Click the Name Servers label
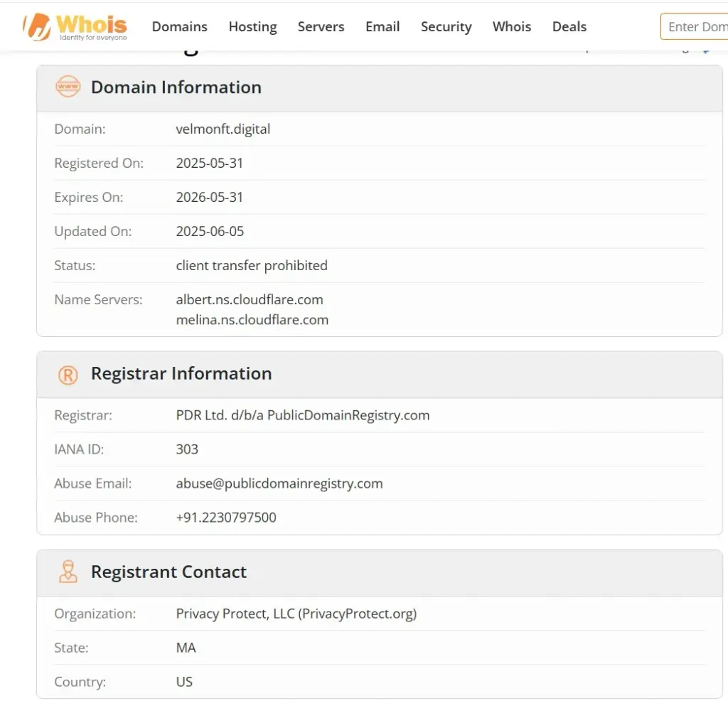The height and width of the screenshot is (706, 728). click(98, 299)
